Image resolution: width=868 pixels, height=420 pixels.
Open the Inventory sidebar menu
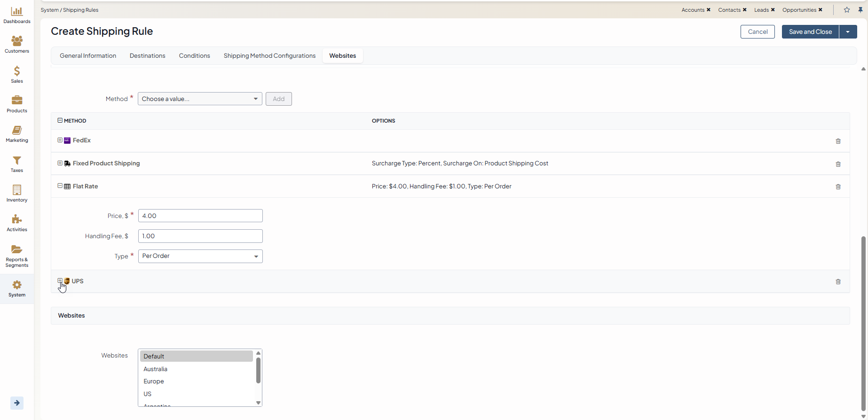click(x=17, y=194)
